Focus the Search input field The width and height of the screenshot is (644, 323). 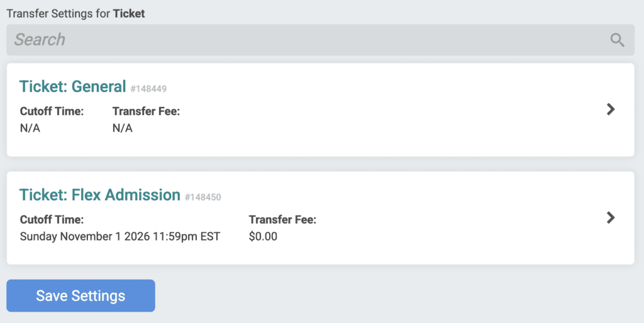pos(302,40)
